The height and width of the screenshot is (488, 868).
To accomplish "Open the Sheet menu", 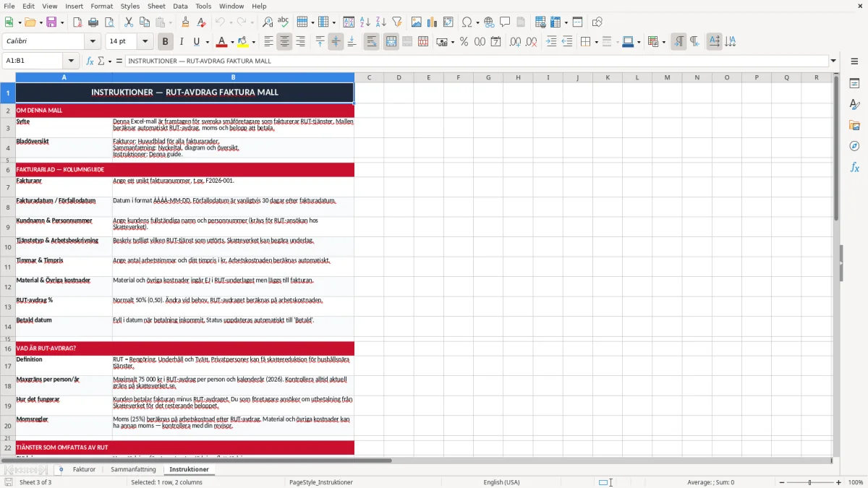I will [157, 6].
